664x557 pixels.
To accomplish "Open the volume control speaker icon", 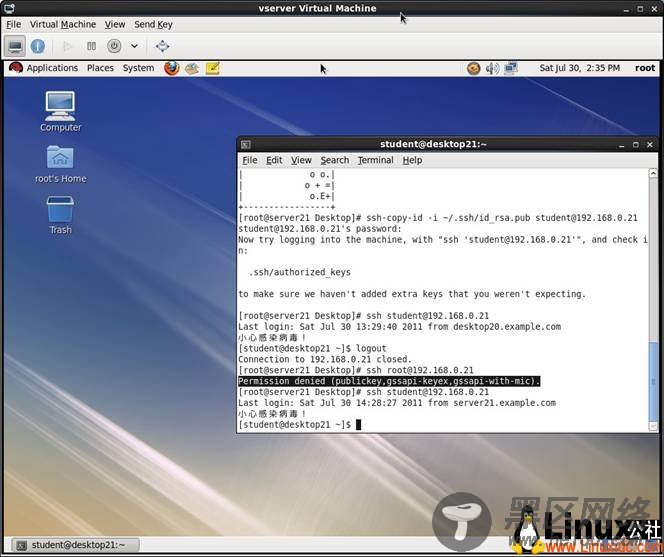I will point(492,68).
